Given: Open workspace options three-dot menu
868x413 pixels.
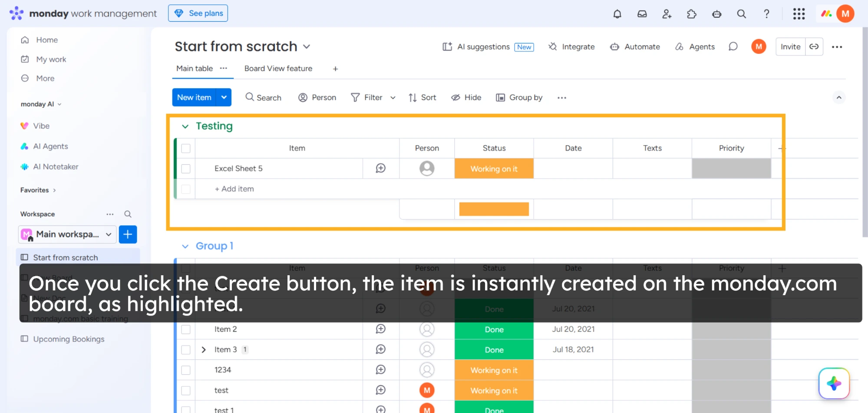Looking at the screenshot, I should tap(110, 214).
